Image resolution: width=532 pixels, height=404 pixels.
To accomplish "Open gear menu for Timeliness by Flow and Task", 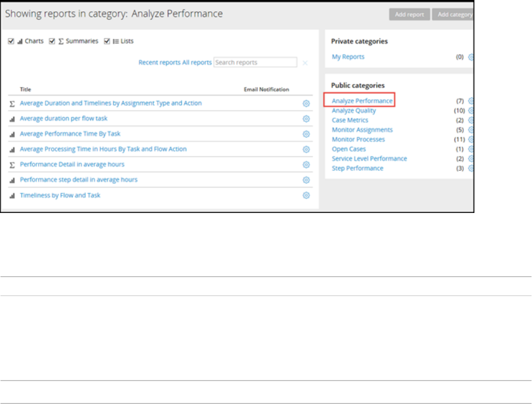I will 306,195.
